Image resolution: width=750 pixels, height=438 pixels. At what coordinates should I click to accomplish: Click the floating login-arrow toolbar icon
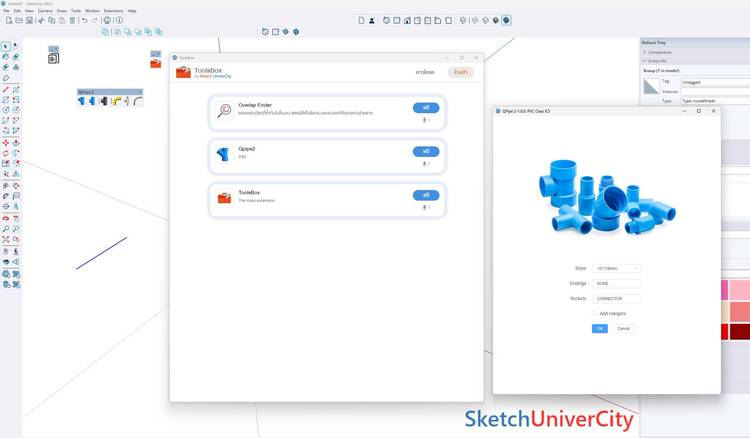pyautogui.click(x=54, y=58)
